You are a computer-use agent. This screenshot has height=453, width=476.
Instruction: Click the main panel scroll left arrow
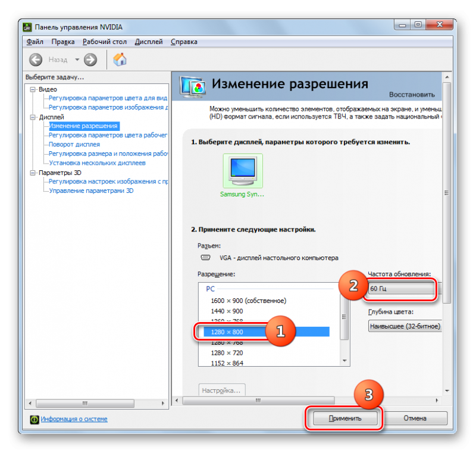[x=177, y=401]
